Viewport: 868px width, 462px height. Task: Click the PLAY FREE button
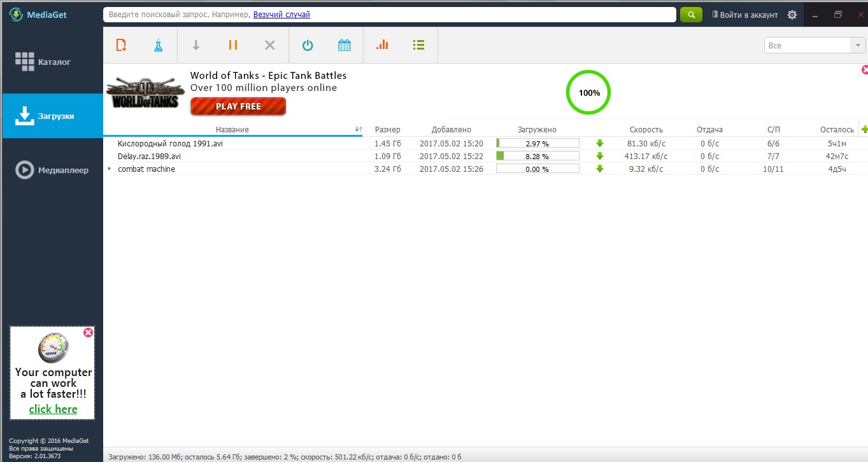(x=238, y=106)
